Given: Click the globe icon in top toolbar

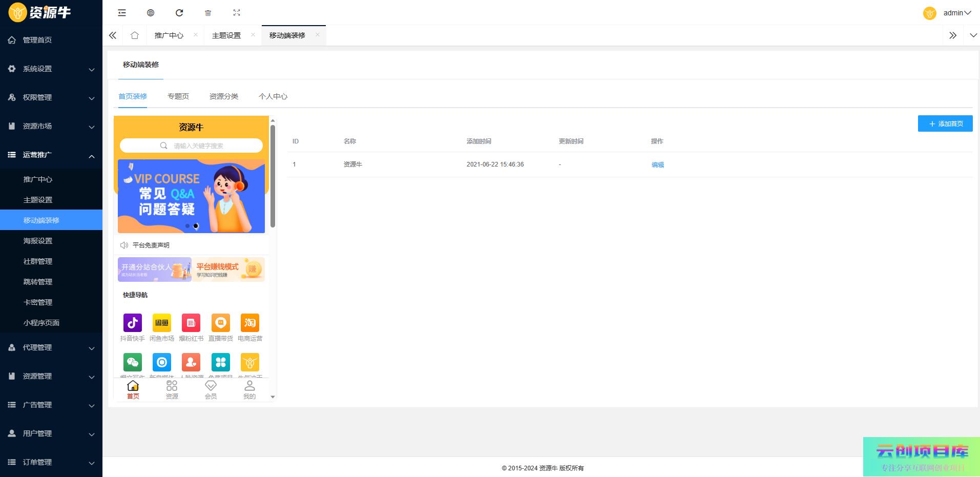Looking at the screenshot, I should (151, 13).
